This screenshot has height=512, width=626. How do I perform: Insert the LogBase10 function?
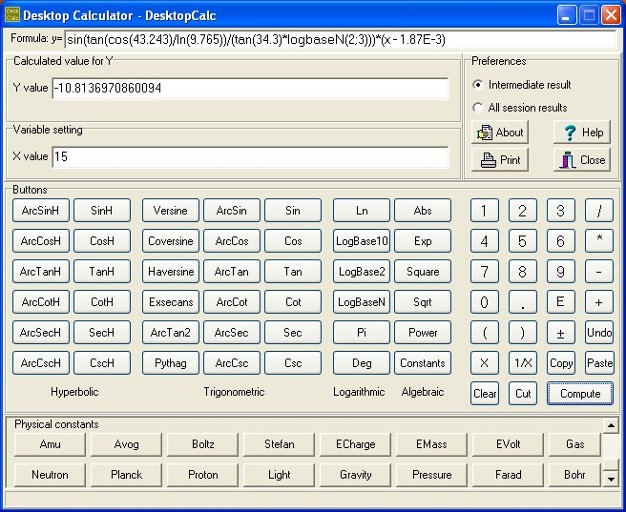pos(361,241)
